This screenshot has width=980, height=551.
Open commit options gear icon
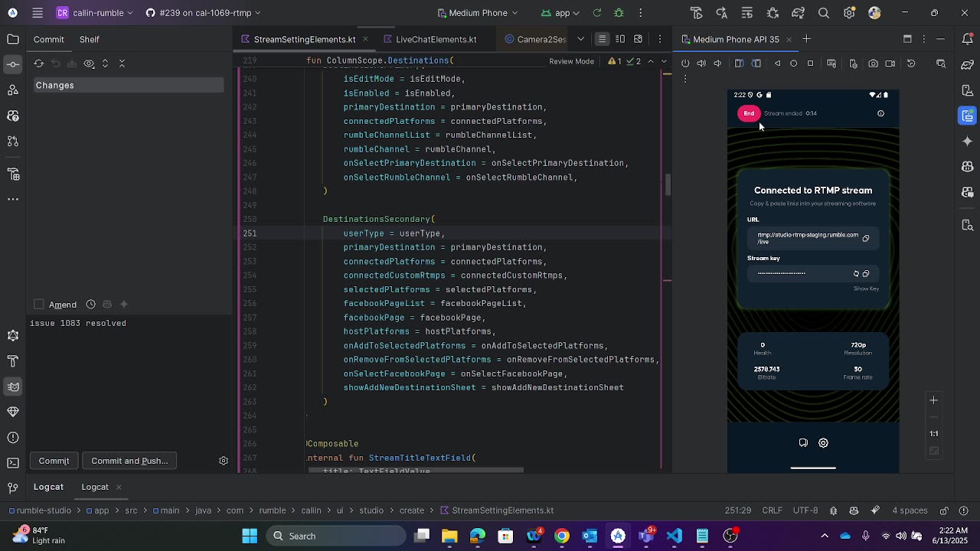[x=224, y=461]
